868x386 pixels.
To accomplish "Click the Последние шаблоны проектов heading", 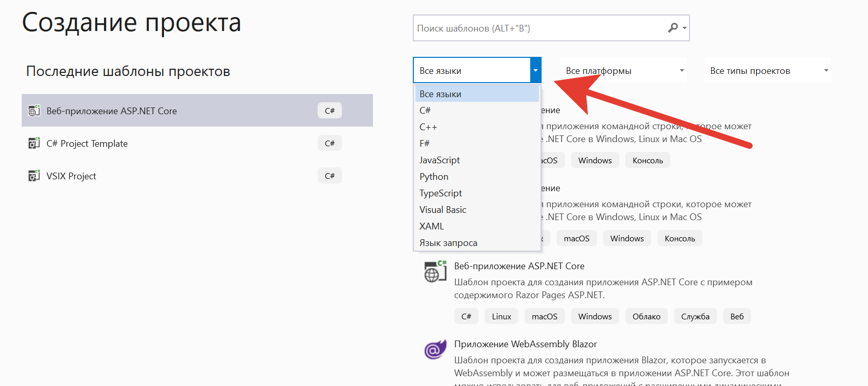I will point(128,71).
